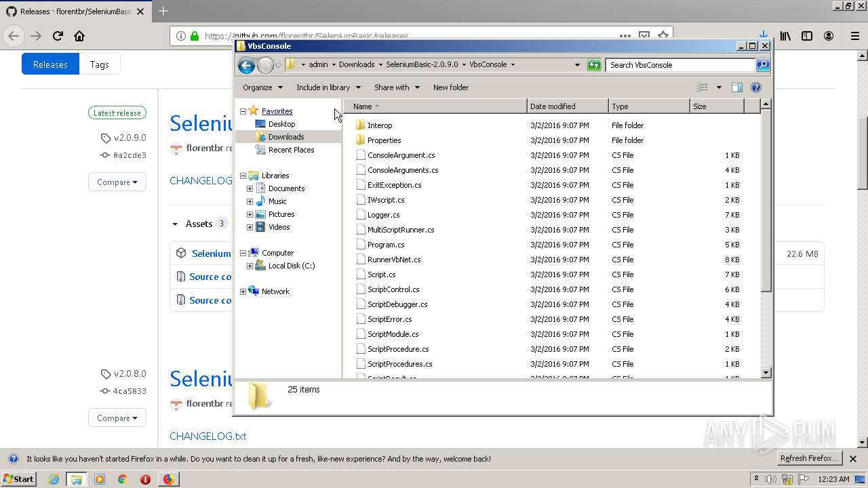Image resolution: width=868 pixels, height=488 pixels.
Task: Open address bar history dropdown arrow
Action: 577,65
